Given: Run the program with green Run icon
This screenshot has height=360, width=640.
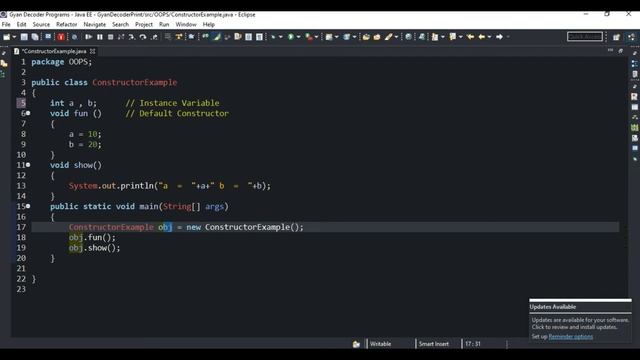Looking at the screenshot, I should [291, 37].
